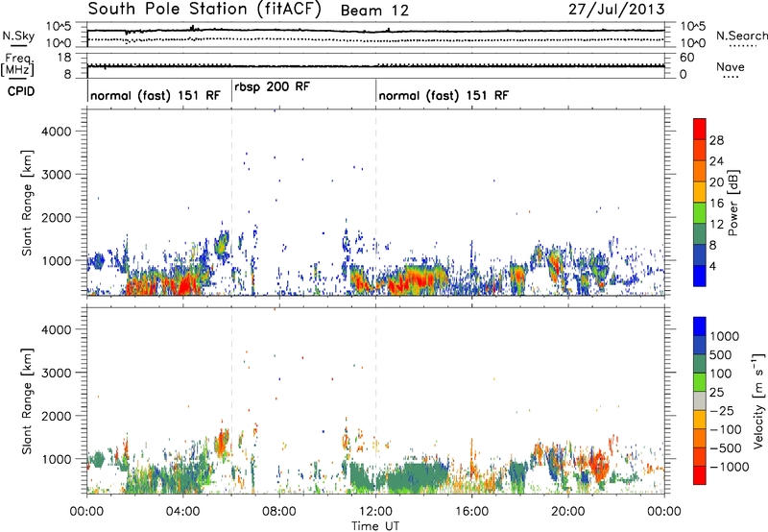768x532 pixels.
Task: Click the red bottom of the velocity colorbar
Action: (700, 475)
